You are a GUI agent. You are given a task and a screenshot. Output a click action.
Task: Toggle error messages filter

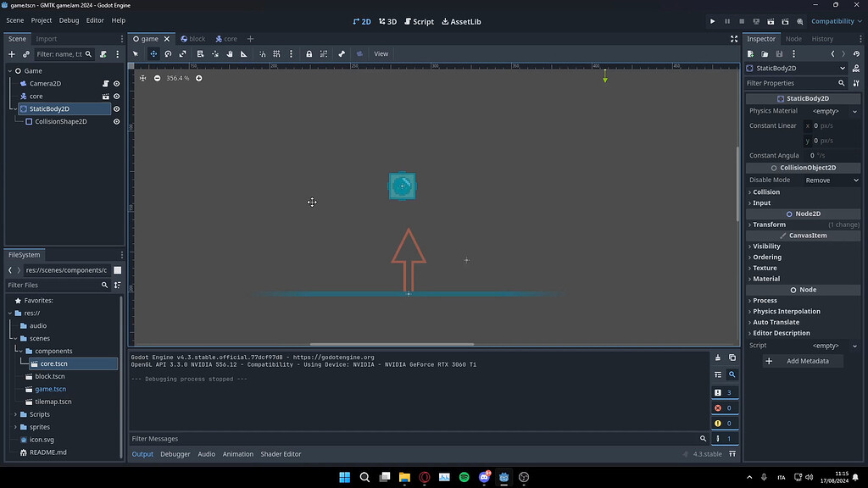725,408
